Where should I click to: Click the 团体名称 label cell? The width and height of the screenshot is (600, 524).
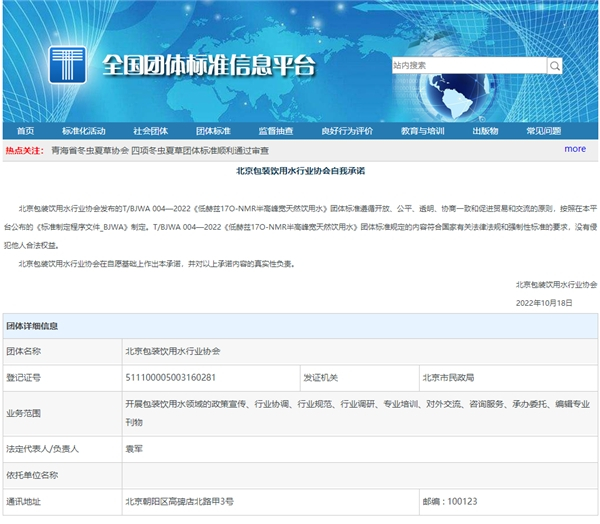click(62, 351)
